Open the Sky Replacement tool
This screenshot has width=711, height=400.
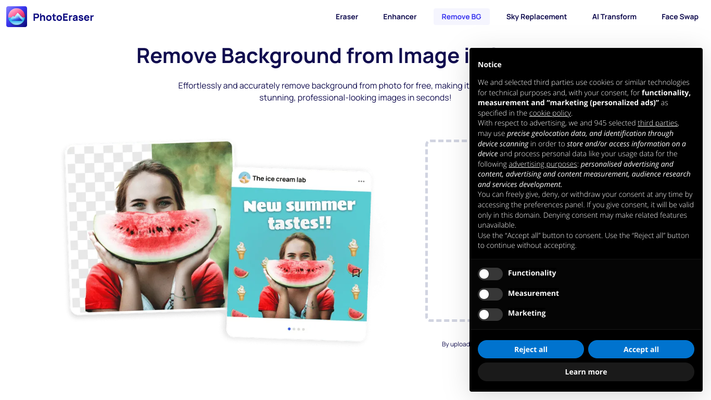point(536,17)
